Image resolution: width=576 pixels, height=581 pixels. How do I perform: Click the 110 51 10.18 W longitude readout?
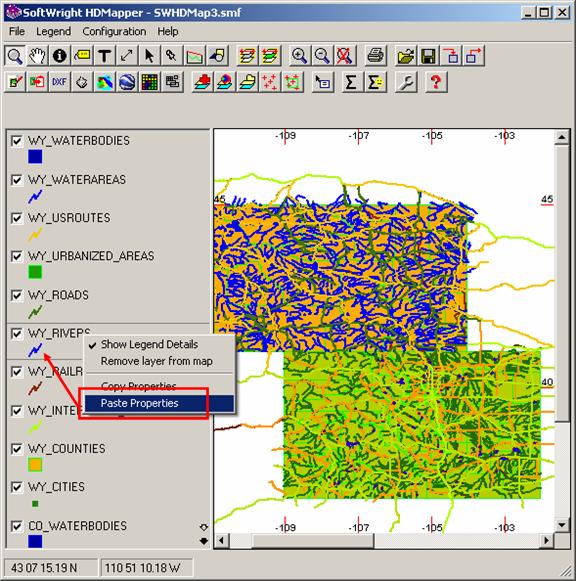pos(146,568)
